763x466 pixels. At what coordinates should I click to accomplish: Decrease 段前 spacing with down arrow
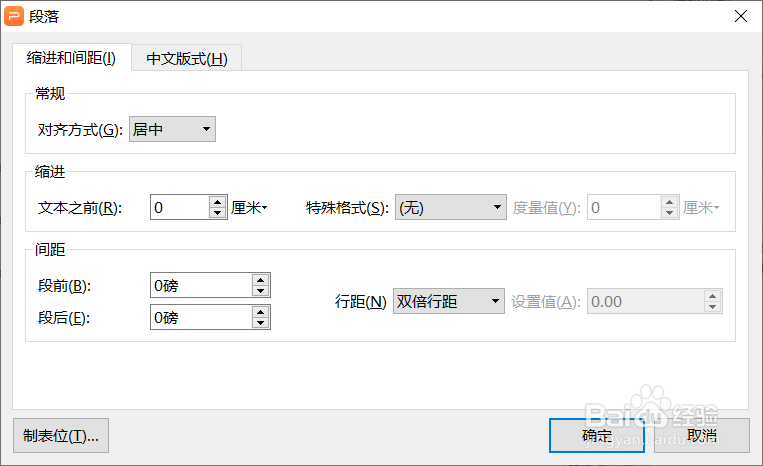tap(260, 291)
